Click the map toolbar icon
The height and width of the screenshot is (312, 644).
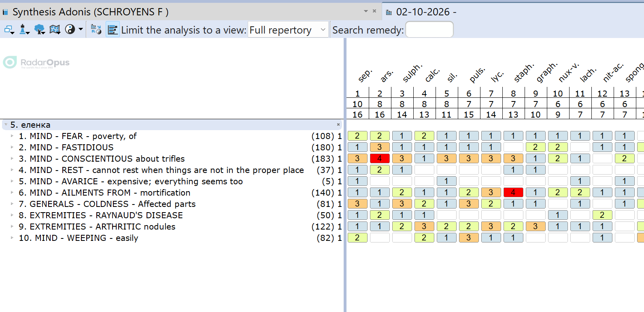[x=55, y=30]
